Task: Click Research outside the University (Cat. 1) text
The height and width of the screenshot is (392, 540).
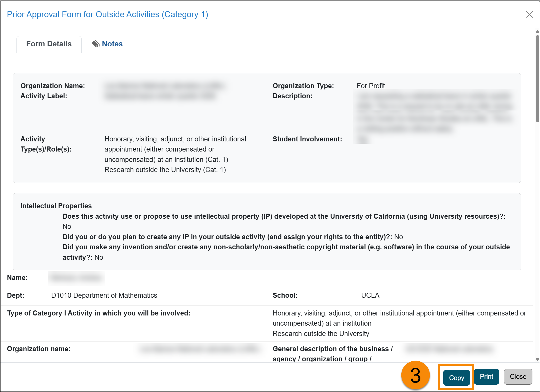Action: point(165,170)
